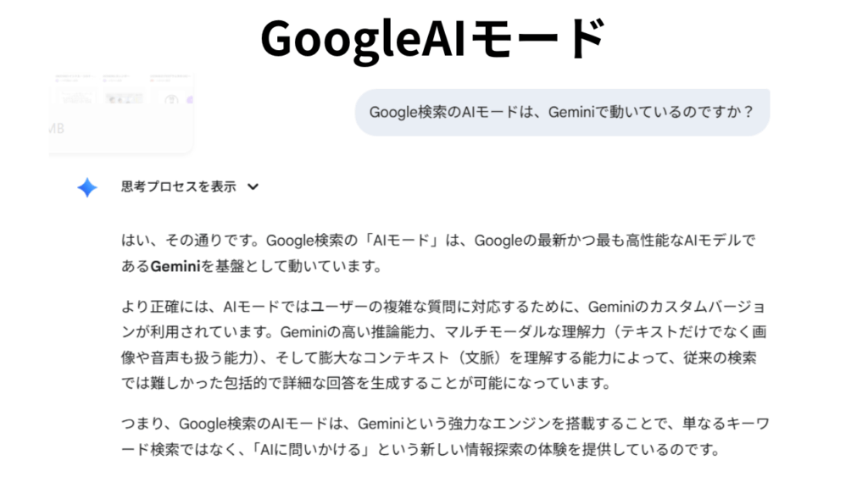Open the first faded thumbnail in the top-left card
Viewport: 868px width, 488px height.
click(x=76, y=98)
